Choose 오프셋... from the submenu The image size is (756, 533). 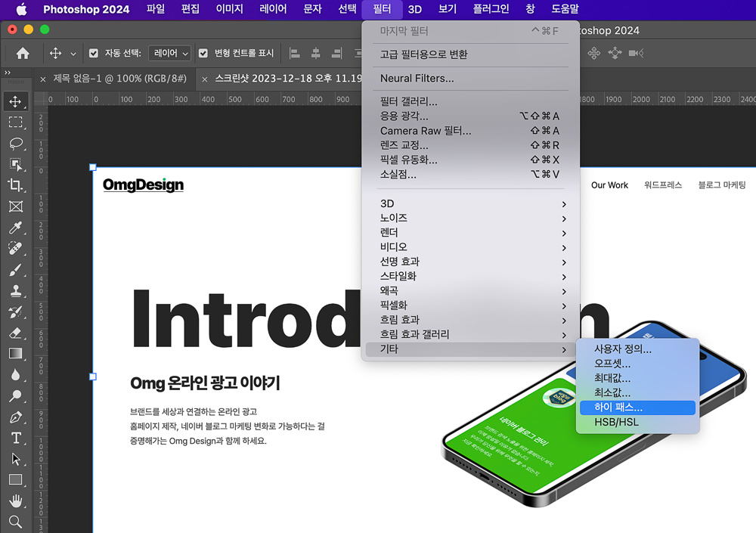637,364
